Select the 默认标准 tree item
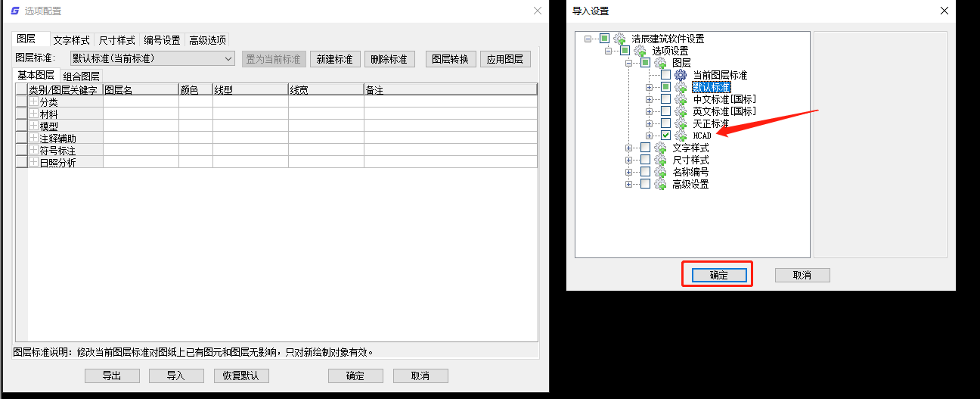 tap(712, 87)
